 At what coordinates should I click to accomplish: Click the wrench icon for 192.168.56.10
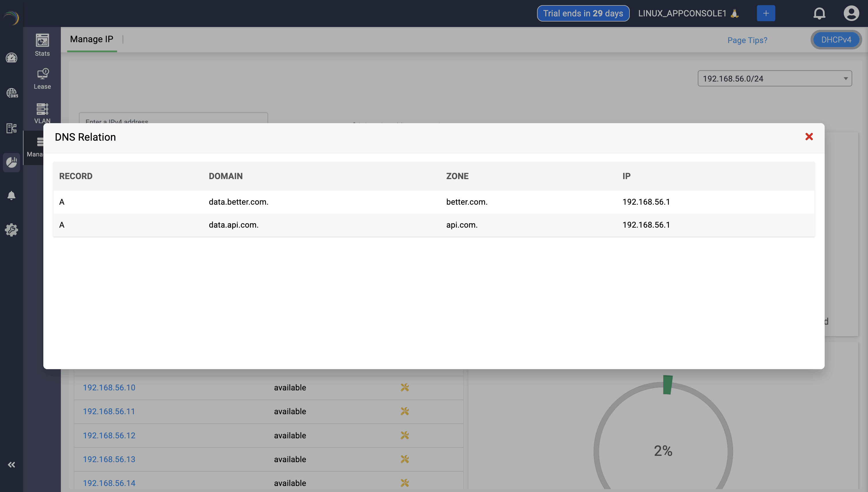point(404,387)
